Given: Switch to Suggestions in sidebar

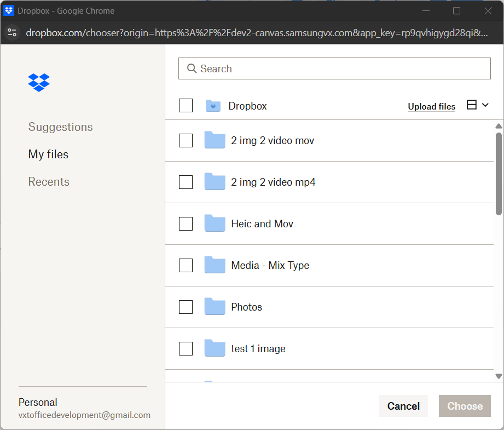Looking at the screenshot, I should [x=60, y=127].
